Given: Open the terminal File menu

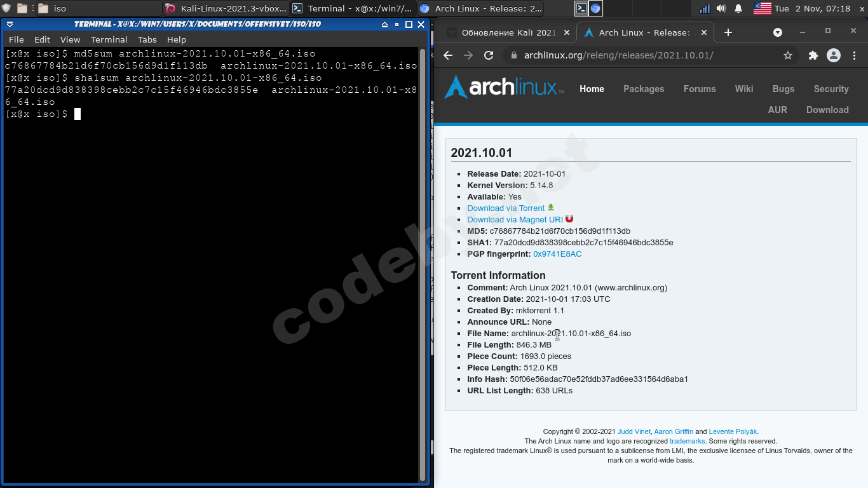Looking at the screenshot, I should (x=17, y=39).
